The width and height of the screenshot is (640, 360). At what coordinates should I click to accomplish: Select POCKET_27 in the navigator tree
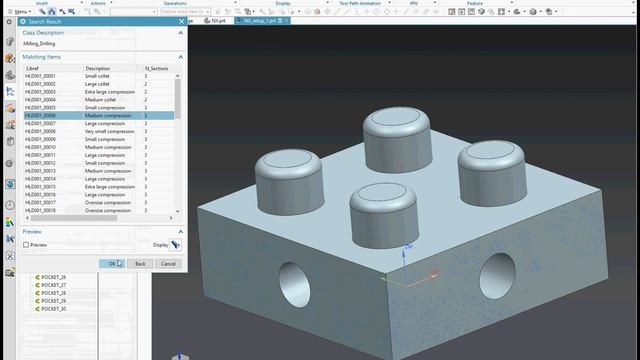53,285
